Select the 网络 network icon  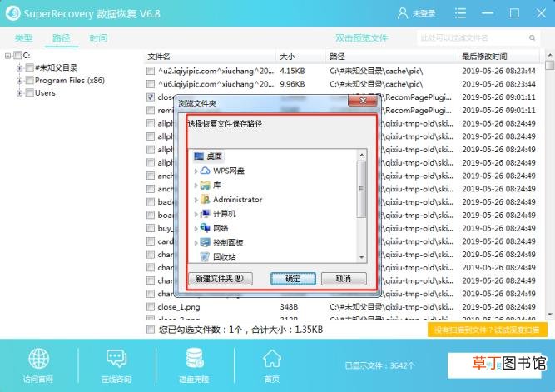coord(205,228)
